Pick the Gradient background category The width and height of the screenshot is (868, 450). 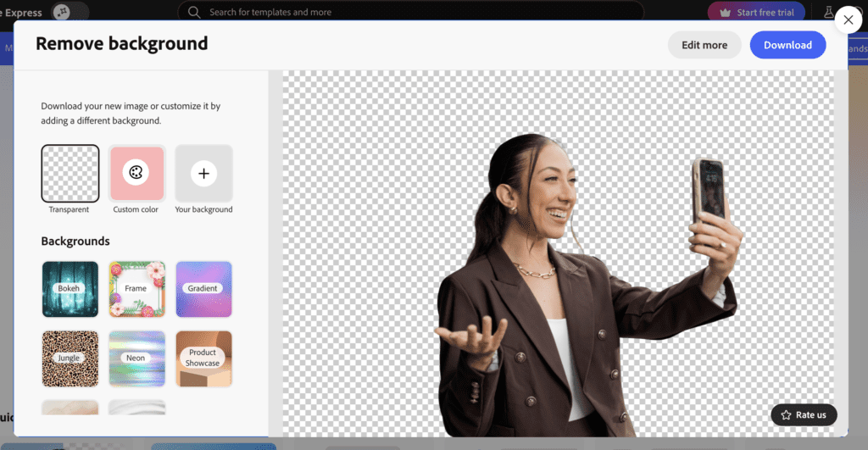[203, 289]
